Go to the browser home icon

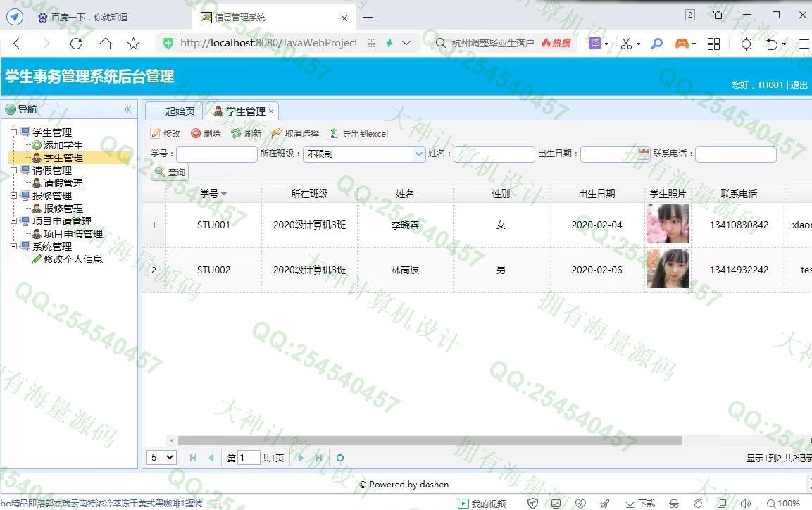[x=106, y=44]
